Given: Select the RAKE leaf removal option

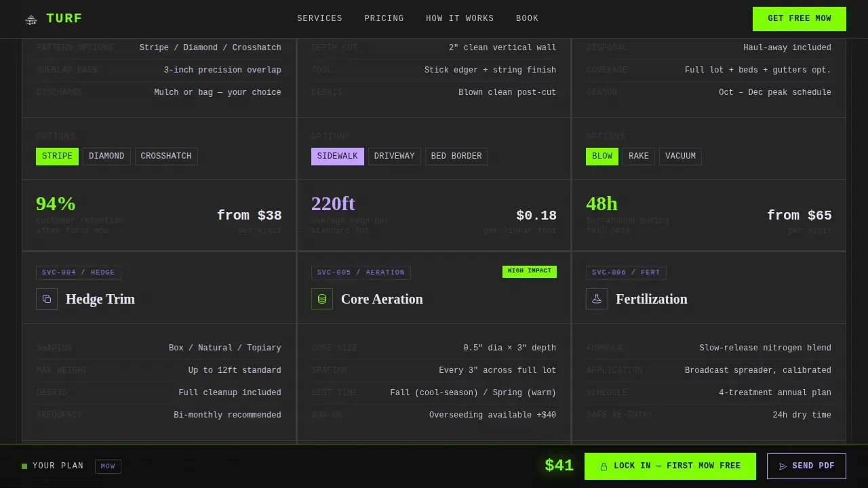Looking at the screenshot, I should point(639,157).
